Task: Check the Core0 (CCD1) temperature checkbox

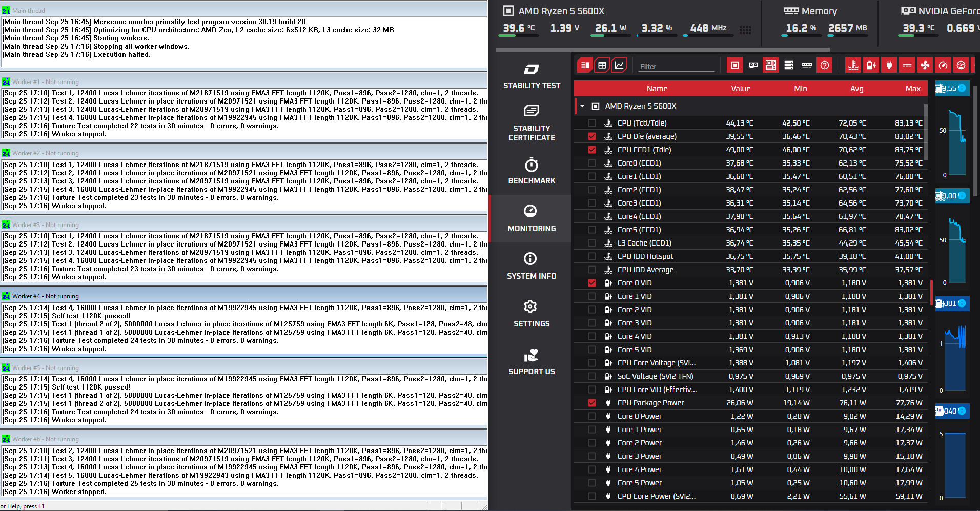Action: point(592,163)
